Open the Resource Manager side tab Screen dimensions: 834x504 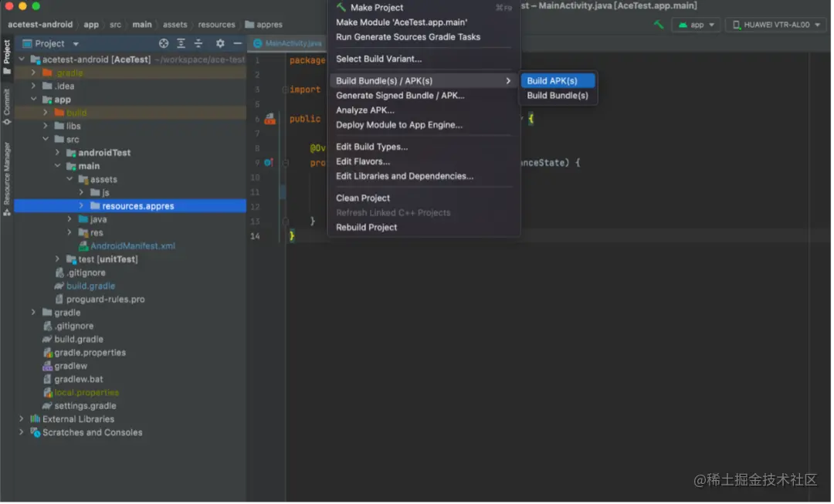tap(7, 178)
